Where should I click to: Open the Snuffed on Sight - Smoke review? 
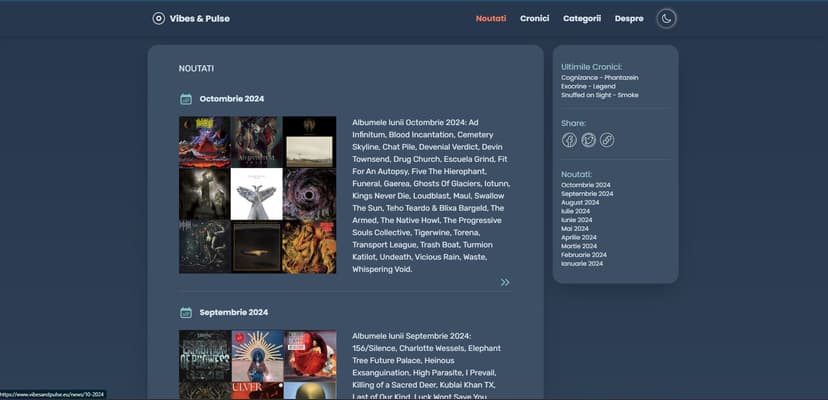600,95
